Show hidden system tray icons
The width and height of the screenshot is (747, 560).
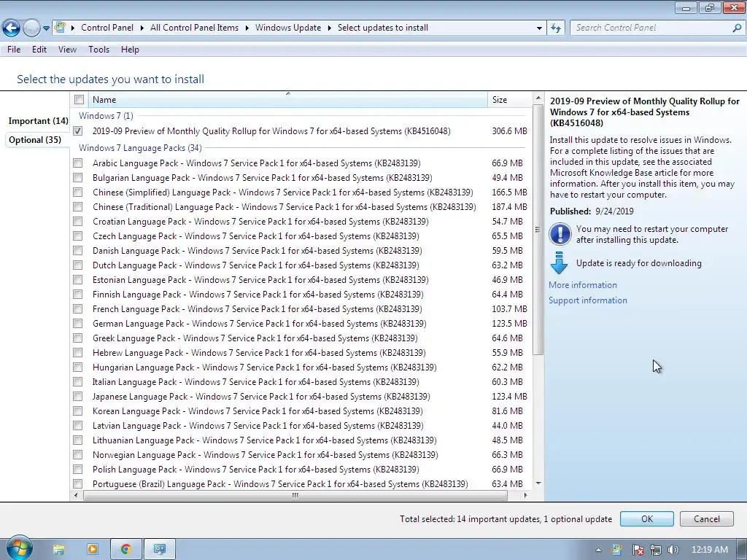pyautogui.click(x=598, y=550)
